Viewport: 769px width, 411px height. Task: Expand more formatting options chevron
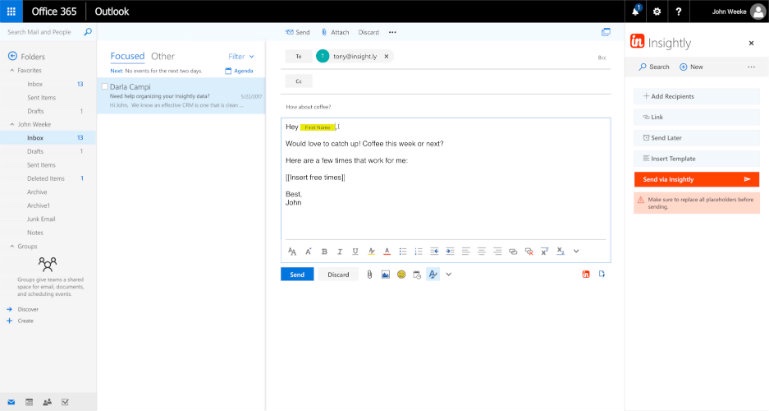click(576, 252)
